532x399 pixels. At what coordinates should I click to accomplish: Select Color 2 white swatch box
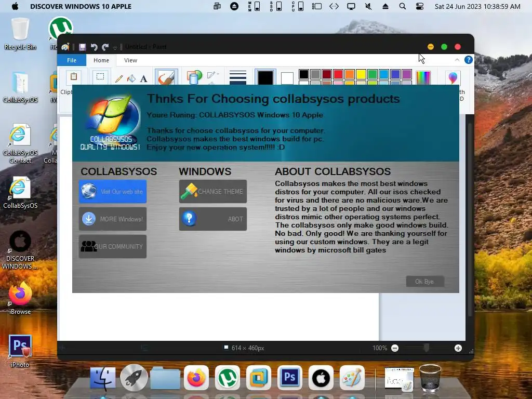pyautogui.click(x=287, y=78)
